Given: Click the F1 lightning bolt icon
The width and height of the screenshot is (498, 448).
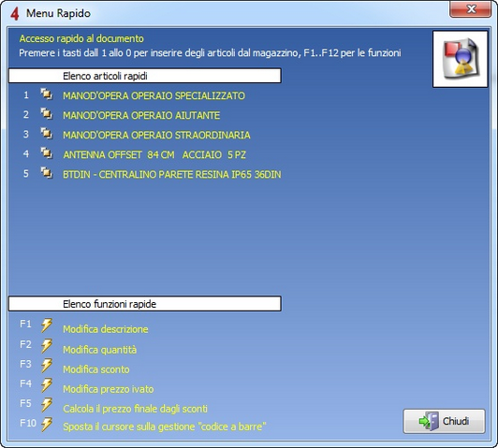Looking at the screenshot, I should (47, 325).
